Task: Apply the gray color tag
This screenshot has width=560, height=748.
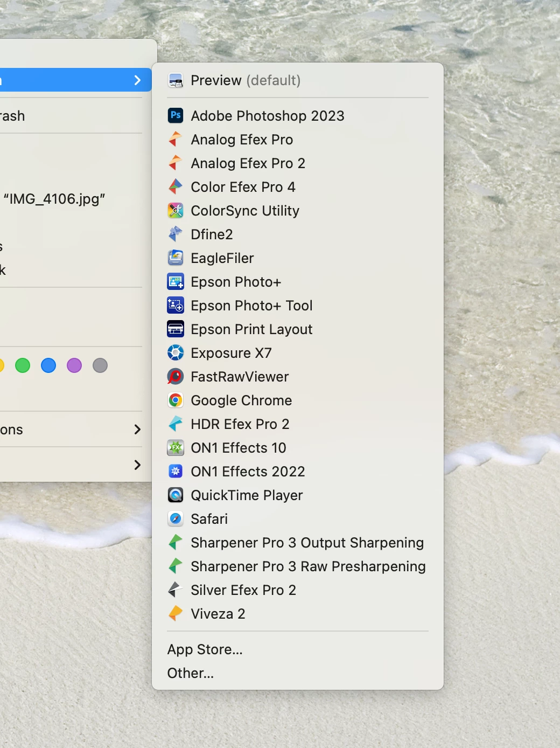Action: pos(100,365)
